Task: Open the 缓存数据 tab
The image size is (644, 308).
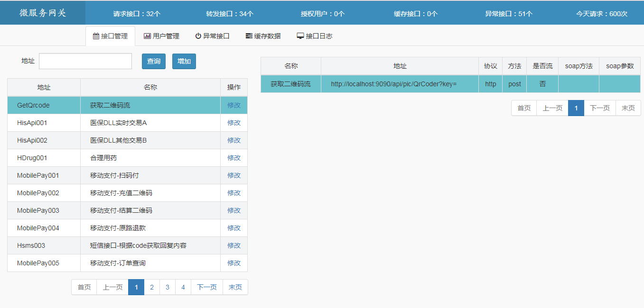Action: pos(263,36)
